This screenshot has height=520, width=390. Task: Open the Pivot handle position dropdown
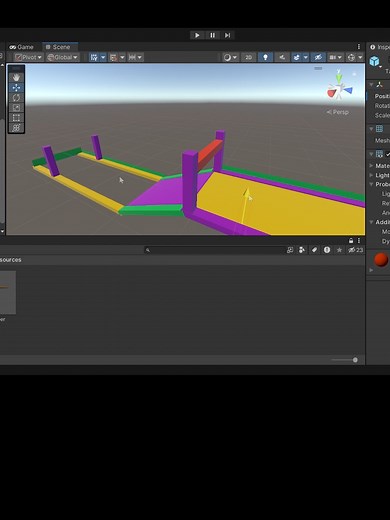coord(29,57)
